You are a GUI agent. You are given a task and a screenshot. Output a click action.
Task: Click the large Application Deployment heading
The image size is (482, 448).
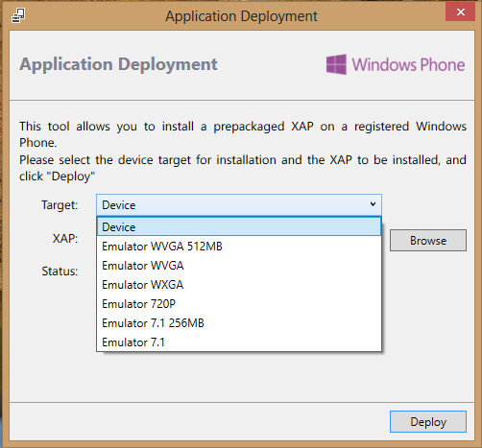[x=118, y=64]
